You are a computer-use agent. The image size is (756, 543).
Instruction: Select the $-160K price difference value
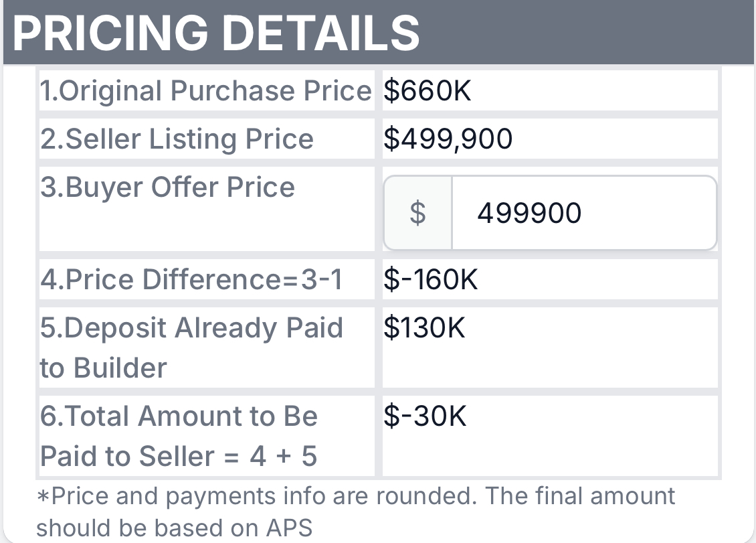coord(431,279)
